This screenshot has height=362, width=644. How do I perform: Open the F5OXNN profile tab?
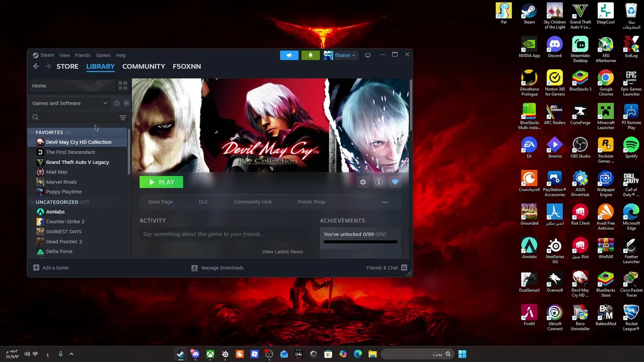pyautogui.click(x=187, y=66)
